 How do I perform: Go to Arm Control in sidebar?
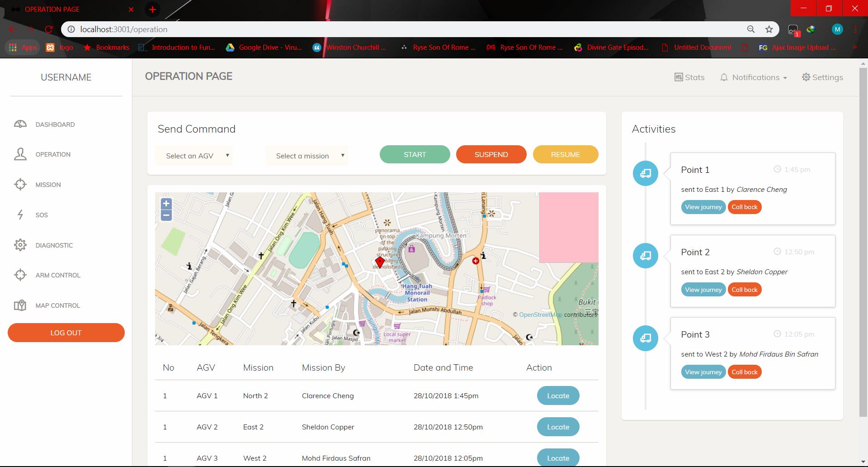58,275
